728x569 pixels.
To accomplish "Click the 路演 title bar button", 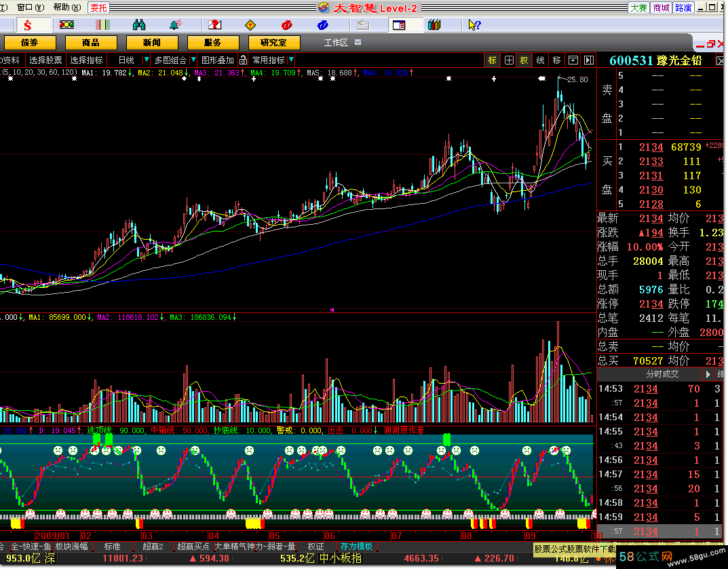I will pyautogui.click(x=683, y=8).
